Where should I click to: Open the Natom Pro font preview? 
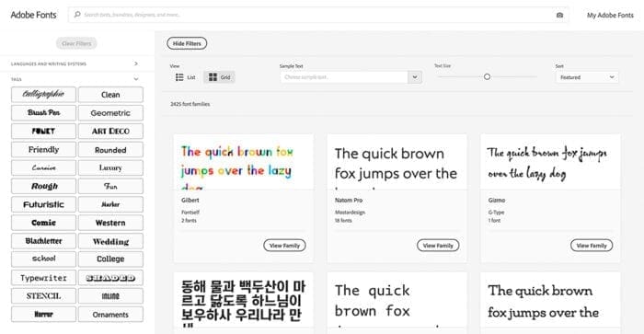[397, 162]
